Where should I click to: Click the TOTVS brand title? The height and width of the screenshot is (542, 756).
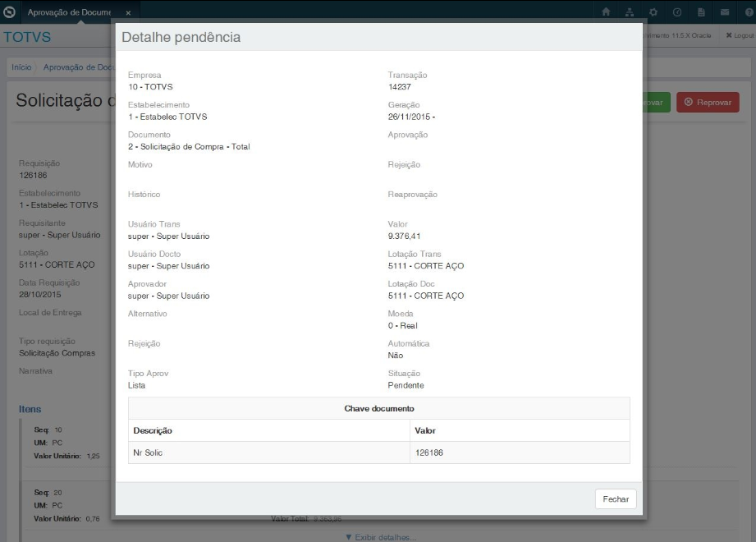pos(27,37)
